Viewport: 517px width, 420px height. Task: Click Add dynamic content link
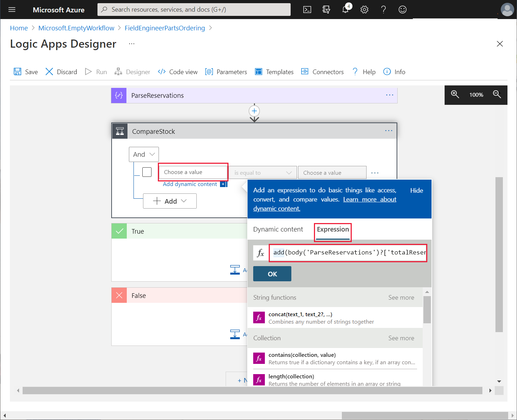(x=190, y=184)
